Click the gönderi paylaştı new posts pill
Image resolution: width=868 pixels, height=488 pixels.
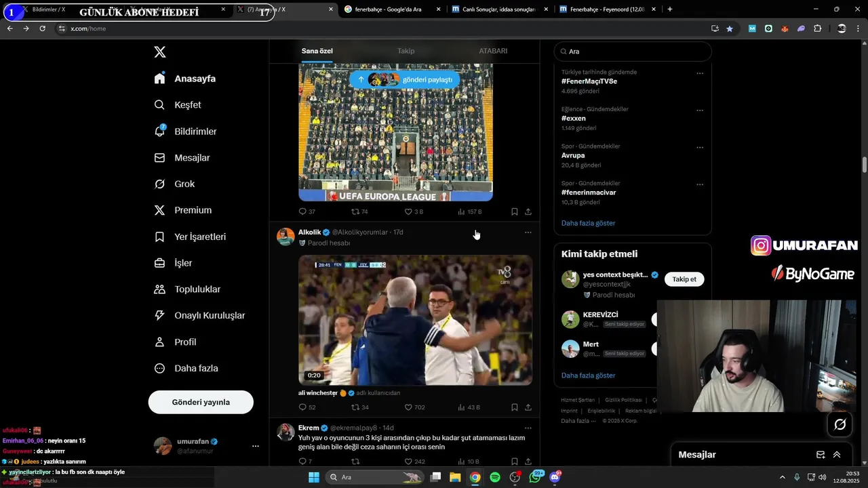pos(405,79)
